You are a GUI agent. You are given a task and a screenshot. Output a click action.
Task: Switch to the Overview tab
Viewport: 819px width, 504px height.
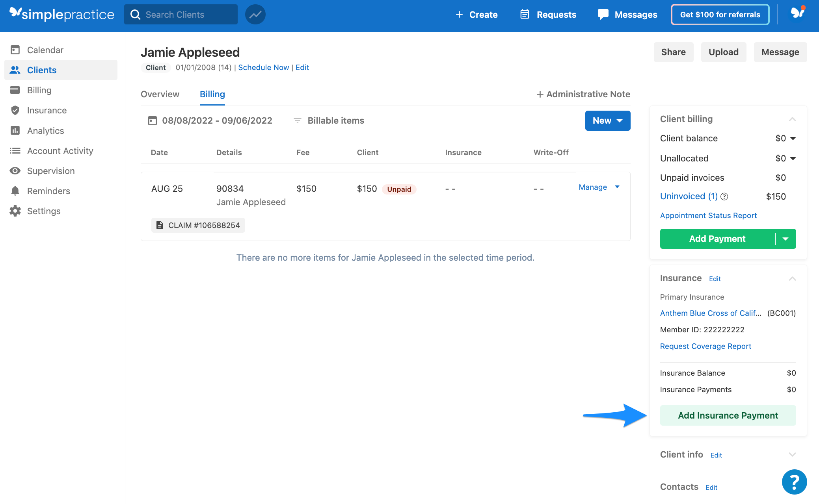pos(160,94)
